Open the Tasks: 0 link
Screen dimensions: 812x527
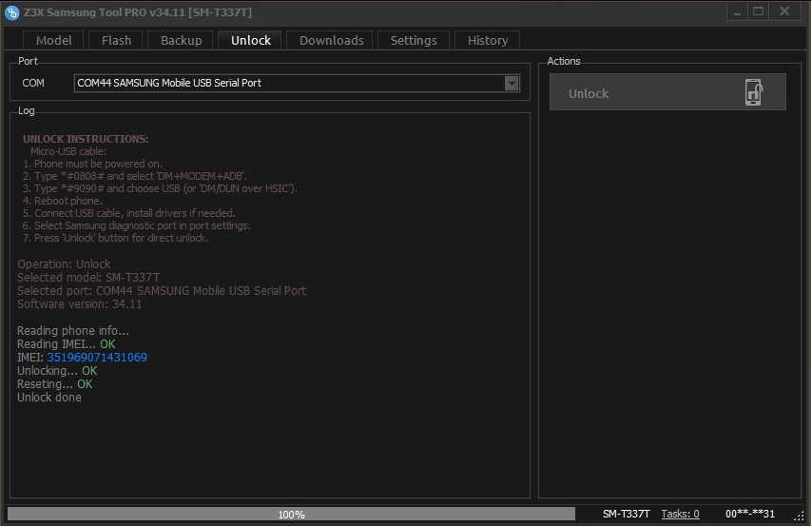pos(680,514)
